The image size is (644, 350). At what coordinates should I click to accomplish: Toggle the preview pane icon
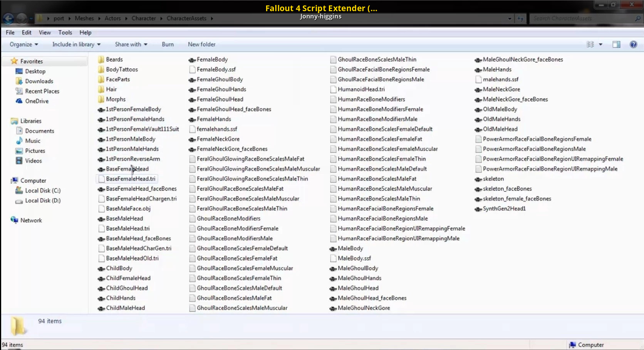click(616, 44)
